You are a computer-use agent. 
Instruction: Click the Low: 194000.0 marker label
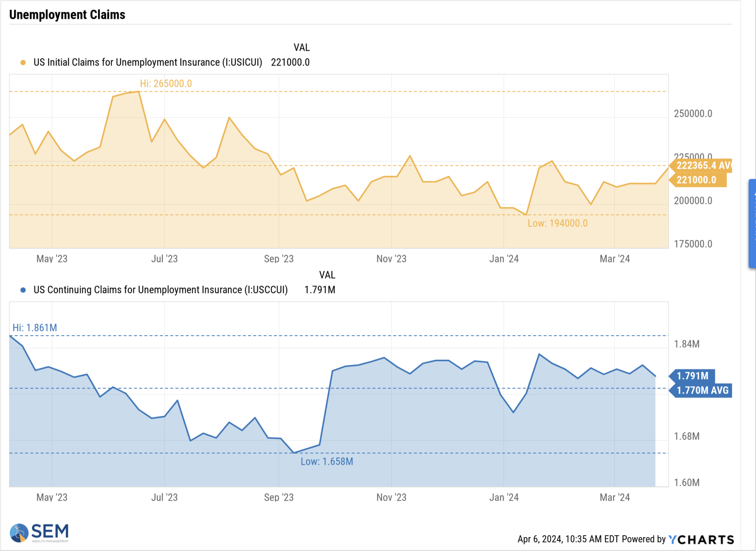[x=557, y=224]
